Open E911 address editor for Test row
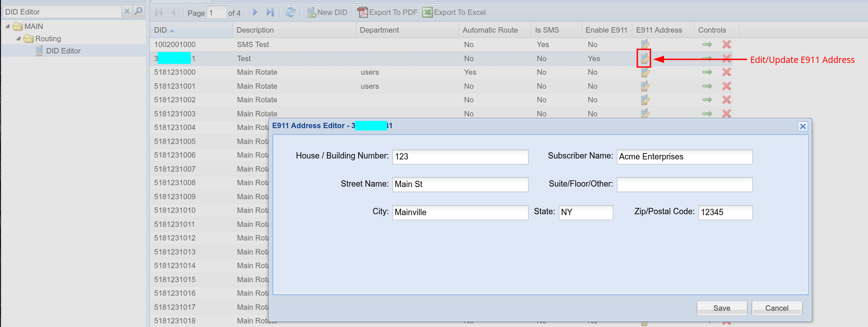 [644, 58]
